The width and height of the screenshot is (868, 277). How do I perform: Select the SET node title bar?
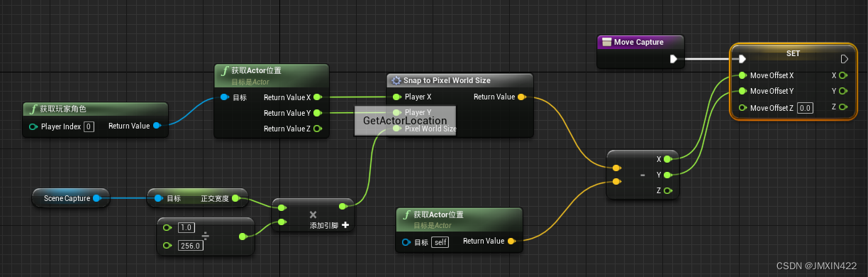pyautogui.click(x=793, y=53)
